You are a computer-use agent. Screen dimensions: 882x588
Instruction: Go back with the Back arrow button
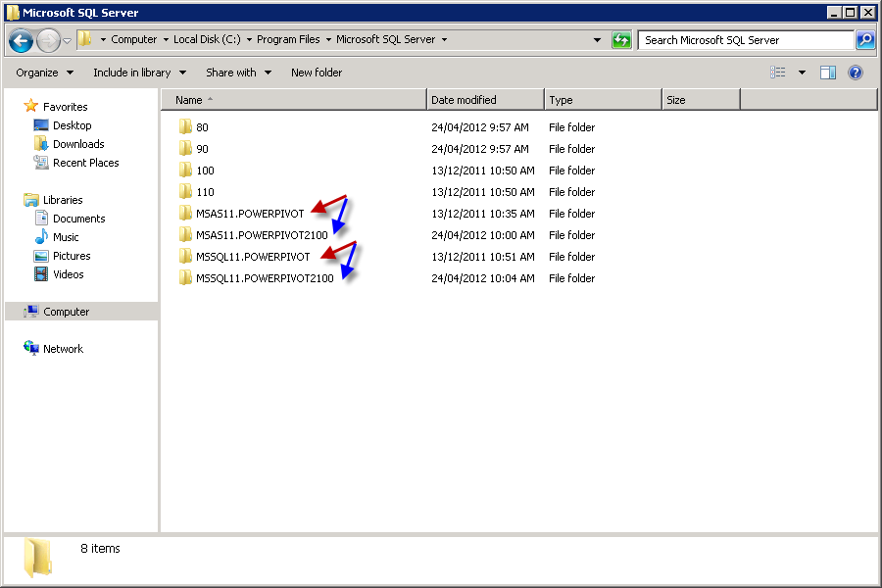click(22, 40)
